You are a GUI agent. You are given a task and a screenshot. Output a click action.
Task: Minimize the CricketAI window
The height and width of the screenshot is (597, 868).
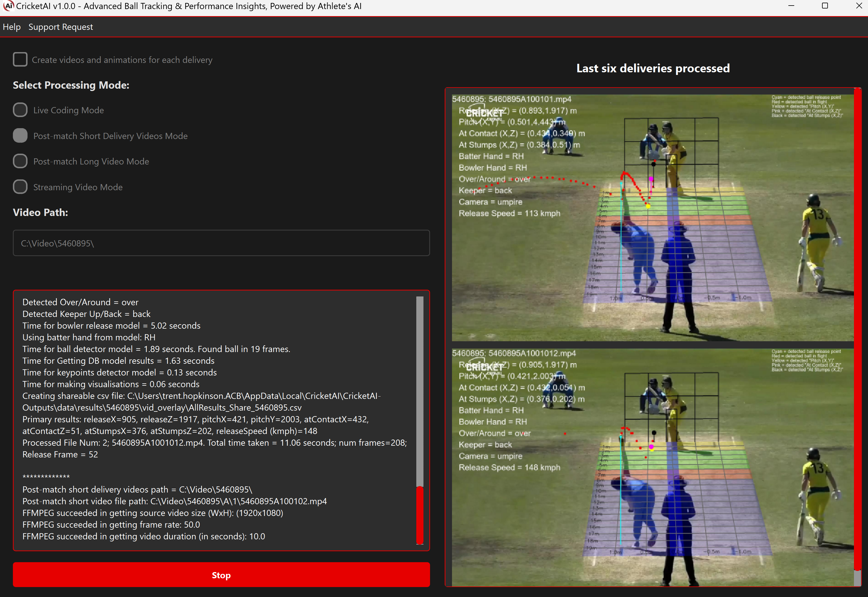pyautogui.click(x=791, y=6)
